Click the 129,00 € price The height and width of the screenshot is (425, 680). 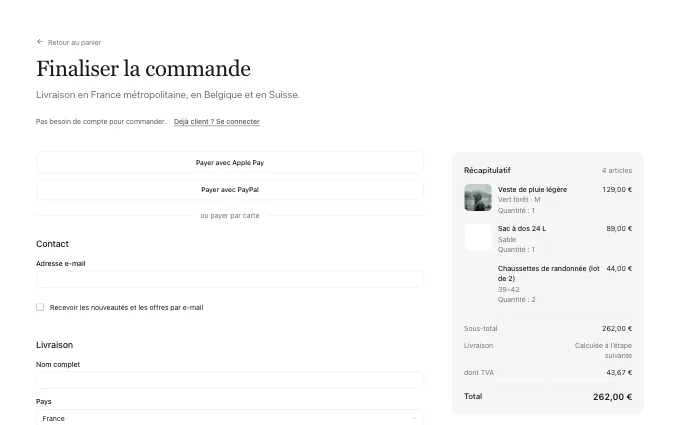tap(617, 190)
